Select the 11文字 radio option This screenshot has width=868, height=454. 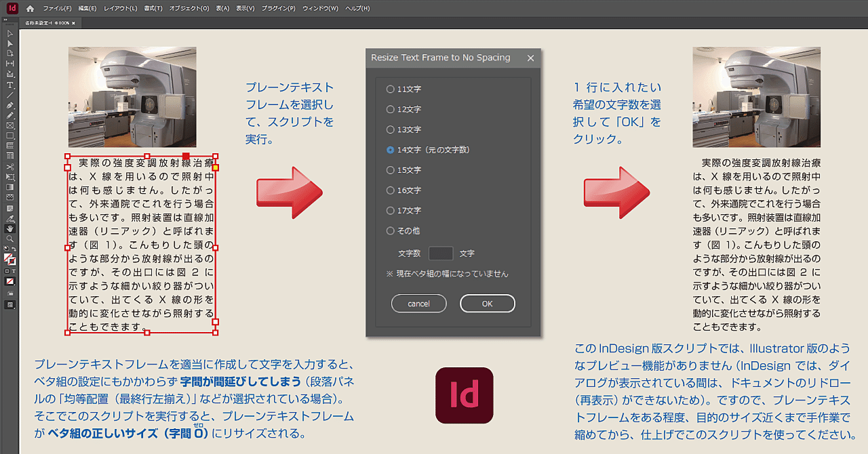tap(391, 89)
